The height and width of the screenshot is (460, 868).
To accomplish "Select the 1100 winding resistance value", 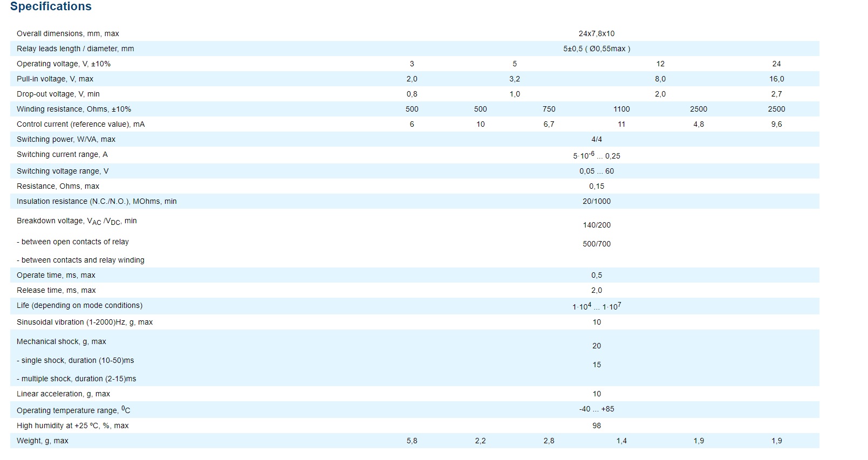I will [621, 109].
